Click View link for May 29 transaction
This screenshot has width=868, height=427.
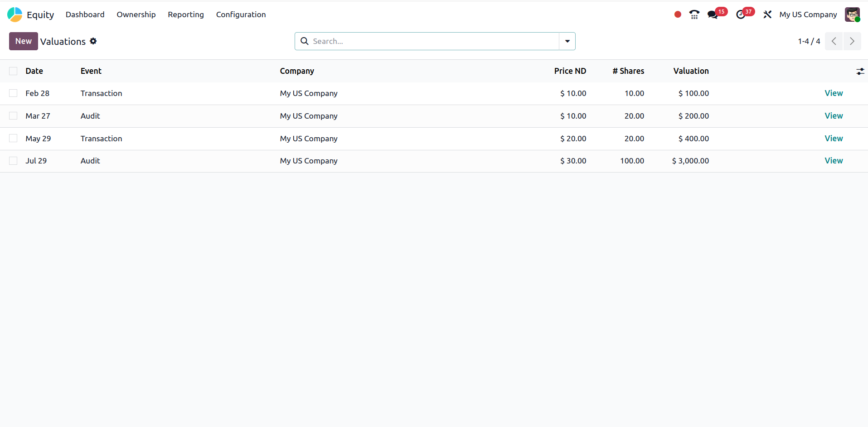pyautogui.click(x=833, y=139)
